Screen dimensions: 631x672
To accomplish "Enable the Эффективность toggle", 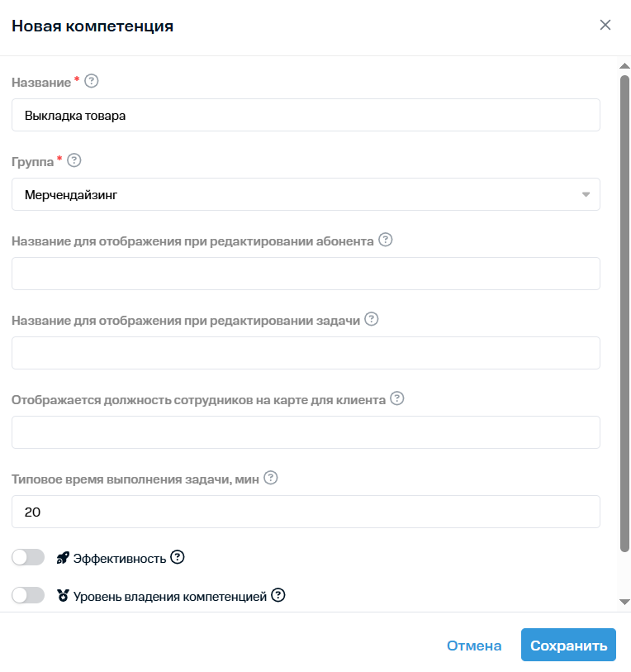I will [x=28, y=558].
